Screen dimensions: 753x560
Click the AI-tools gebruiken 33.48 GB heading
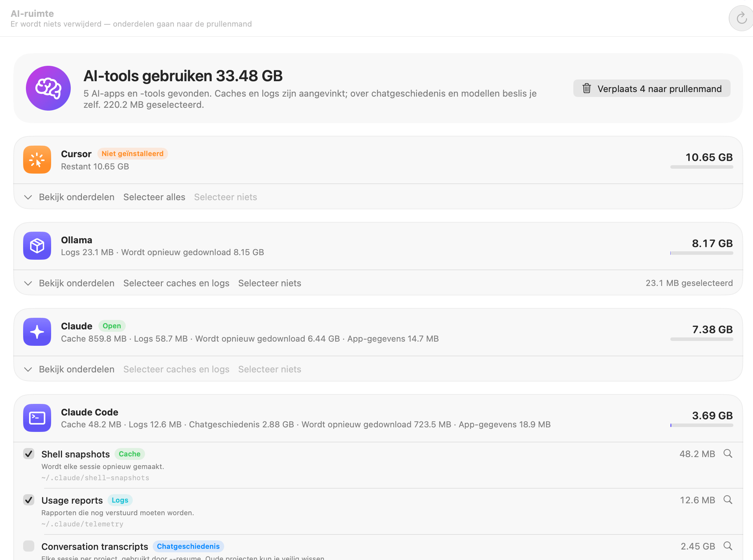[x=183, y=76]
